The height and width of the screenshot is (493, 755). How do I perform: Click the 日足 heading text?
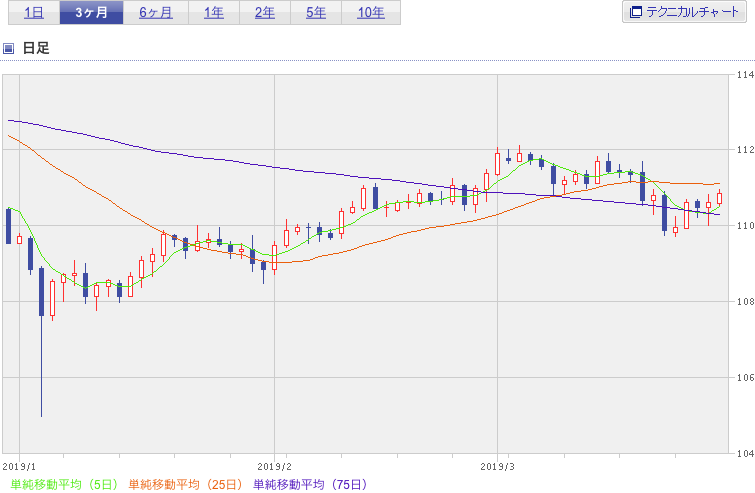pos(36,48)
